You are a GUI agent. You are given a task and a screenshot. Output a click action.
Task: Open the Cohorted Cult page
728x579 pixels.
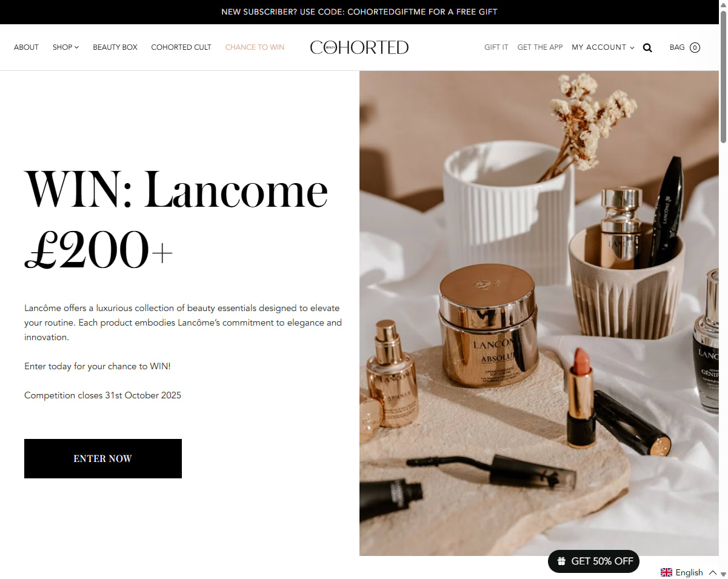click(x=181, y=47)
